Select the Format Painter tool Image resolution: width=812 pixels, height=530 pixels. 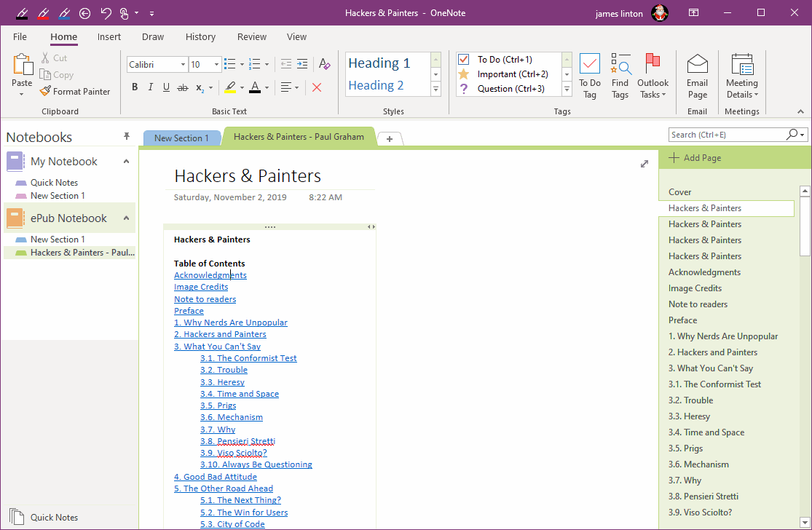coord(75,91)
